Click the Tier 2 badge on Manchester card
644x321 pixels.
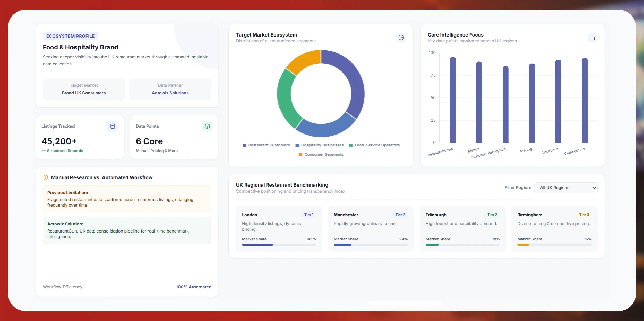400,215
